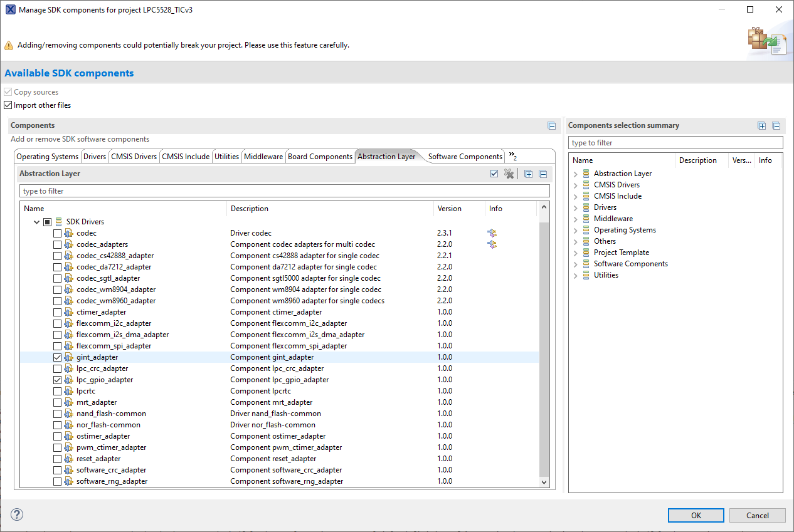Expand all in the Abstraction Layer toolbar
The image size is (794, 532).
pos(528,174)
